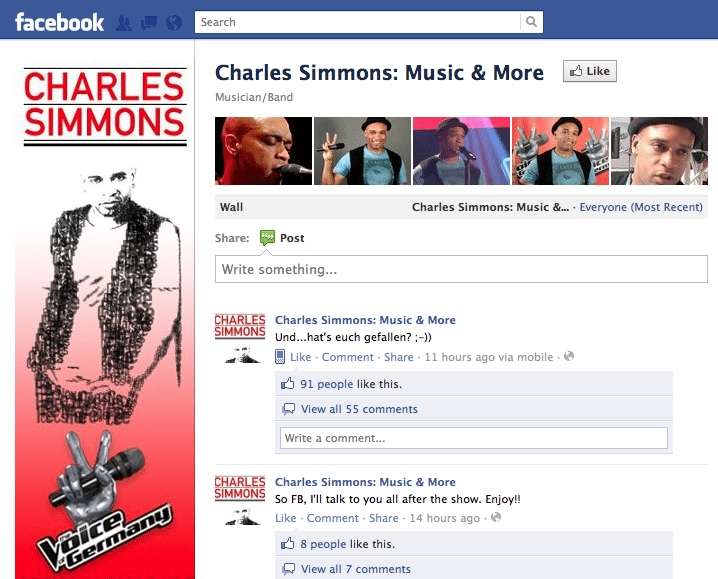Click the Write a comment field
Image resolution: width=718 pixels, height=579 pixels.
click(x=474, y=438)
